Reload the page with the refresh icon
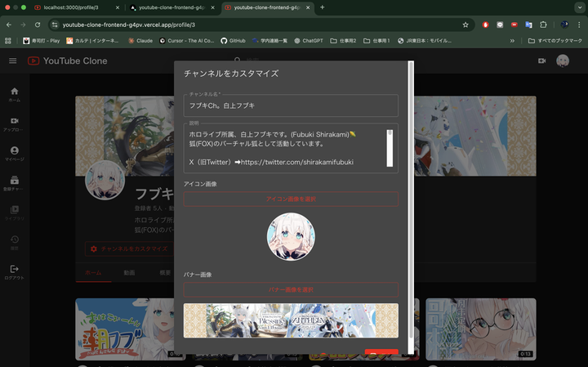The width and height of the screenshot is (588, 367). pyautogui.click(x=38, y=25)
